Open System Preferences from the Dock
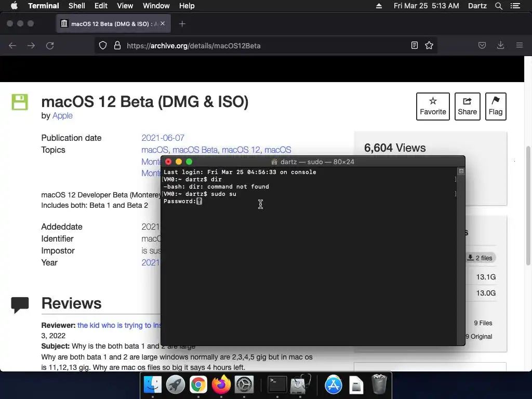532x399 pixels. 244,385
